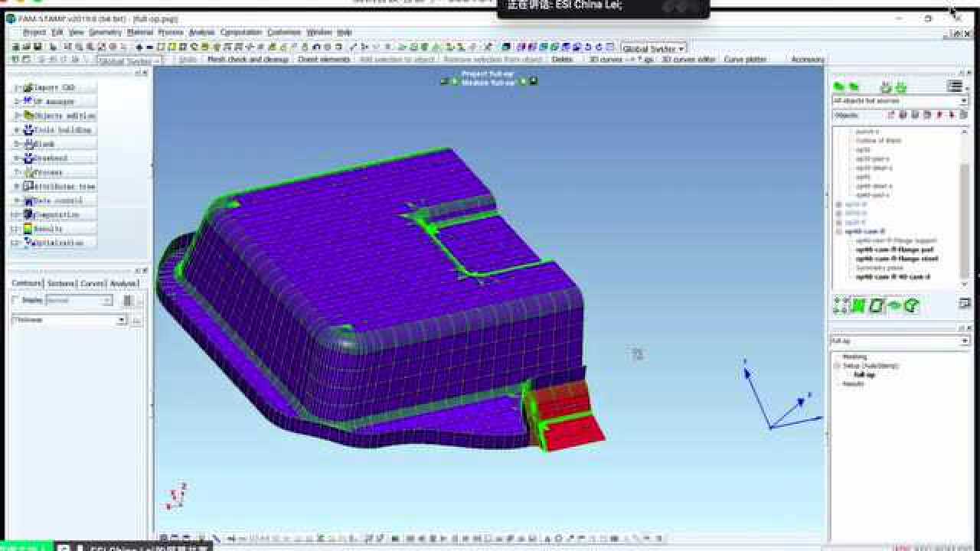Click the list view icon in objects panel
The width and height of the screenshot is (980, 551).
(954, 86)
